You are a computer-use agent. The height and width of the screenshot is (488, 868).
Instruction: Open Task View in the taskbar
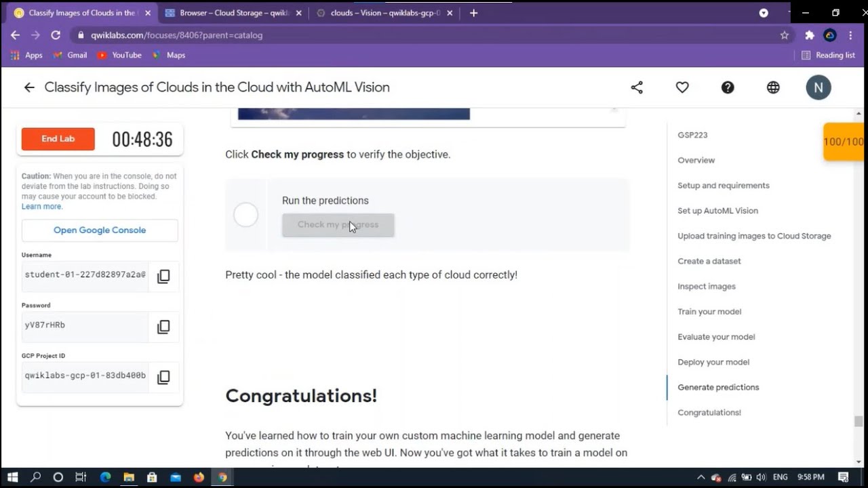(81, 477)
